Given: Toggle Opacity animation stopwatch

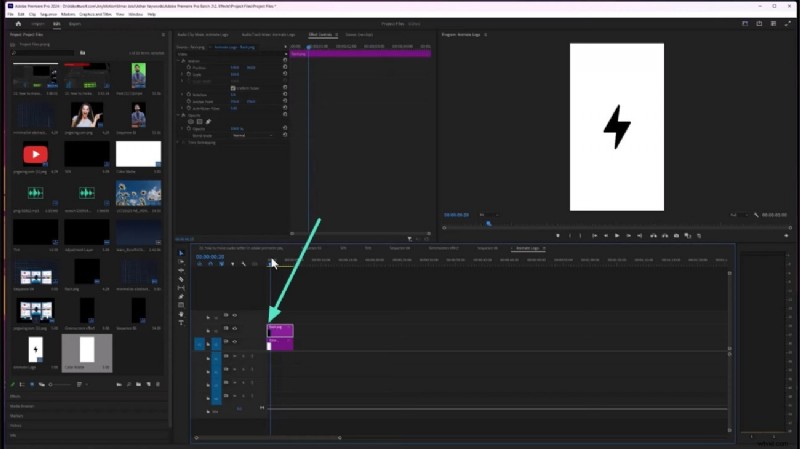Looking at the screenshot, I should (189, 129).
